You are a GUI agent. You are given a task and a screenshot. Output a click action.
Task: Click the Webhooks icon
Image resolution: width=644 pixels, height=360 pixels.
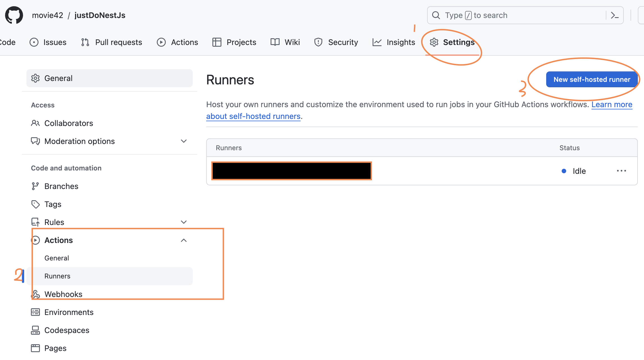[x=35, y=294]
